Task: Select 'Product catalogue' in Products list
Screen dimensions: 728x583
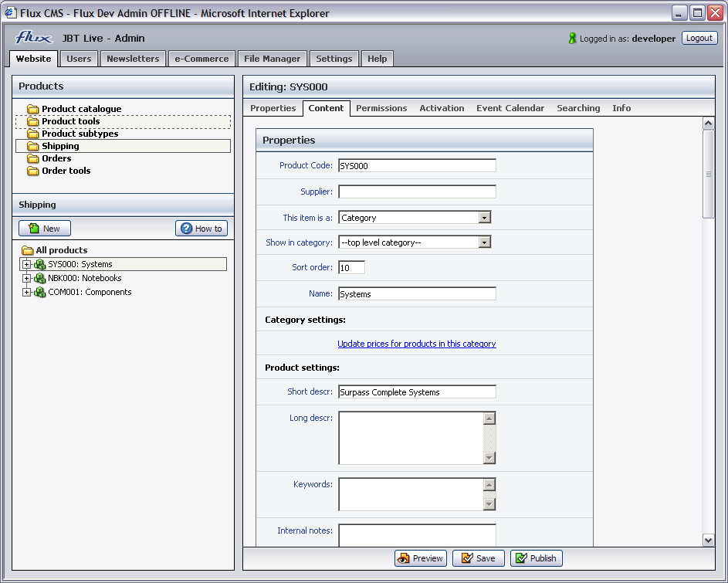Action: 81,109
